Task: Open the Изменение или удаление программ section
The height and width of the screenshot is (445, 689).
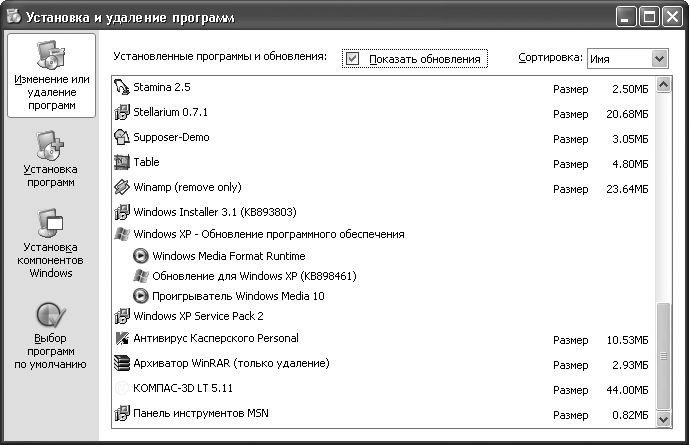Action: tap(52, 76)
